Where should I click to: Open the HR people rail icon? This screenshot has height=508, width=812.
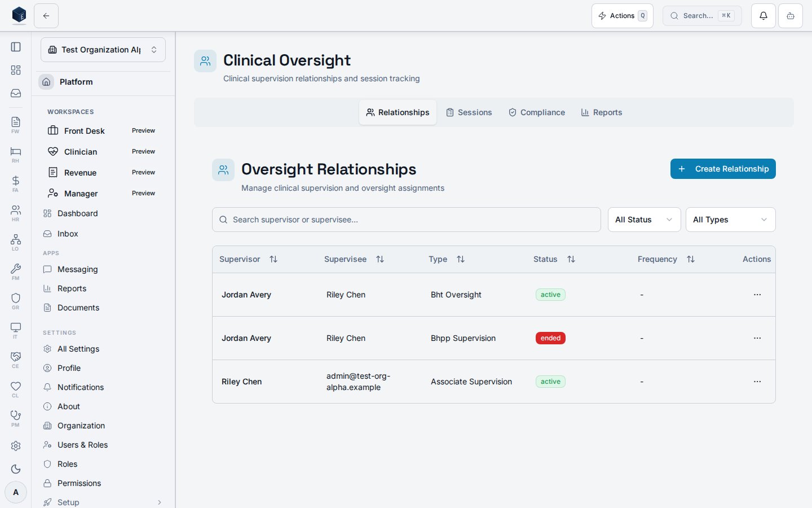[x=16, y=213]
